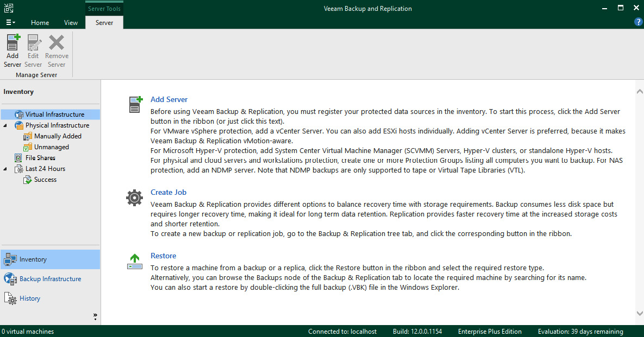Open the Inventory view in navigation pane
This screenshot has height=337, width=644.
[x=50, y=259]
